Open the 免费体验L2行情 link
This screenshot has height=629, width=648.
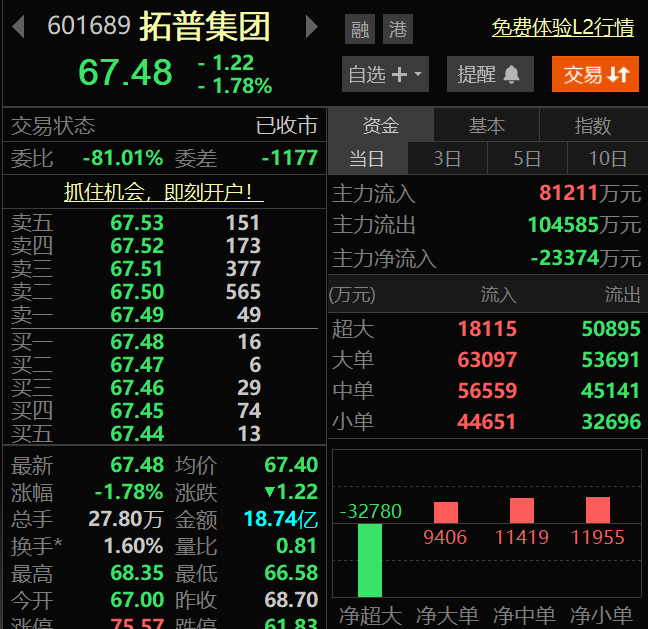tap(563, 28)
